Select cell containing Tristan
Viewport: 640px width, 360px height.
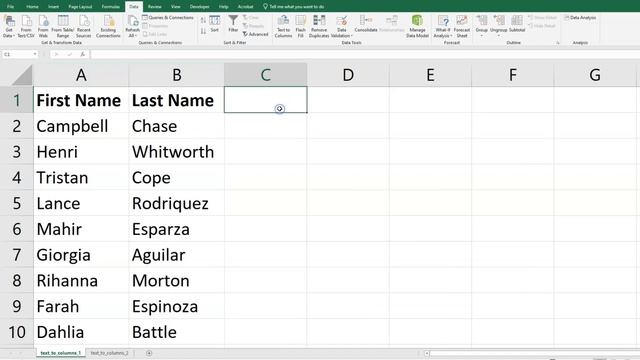coord(81,178)
